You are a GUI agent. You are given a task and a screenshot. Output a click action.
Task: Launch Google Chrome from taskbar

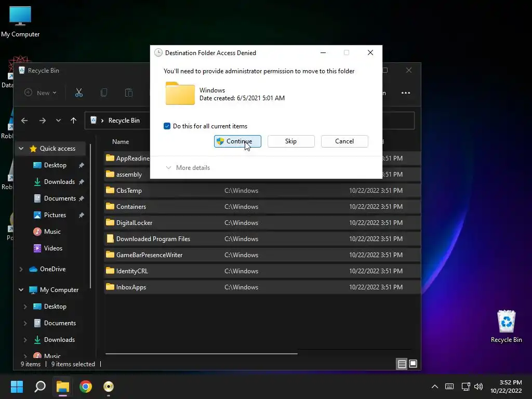click(86, 387)
